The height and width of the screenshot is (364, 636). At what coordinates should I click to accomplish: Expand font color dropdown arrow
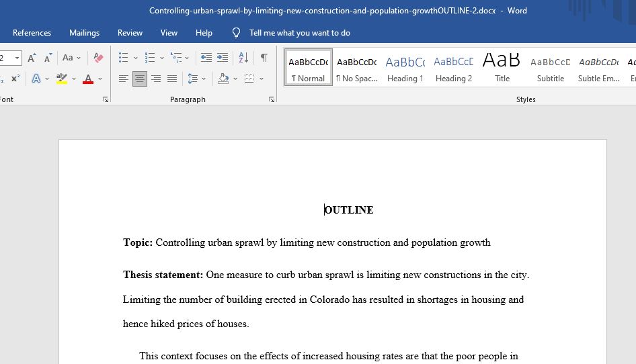pos(100,79)
